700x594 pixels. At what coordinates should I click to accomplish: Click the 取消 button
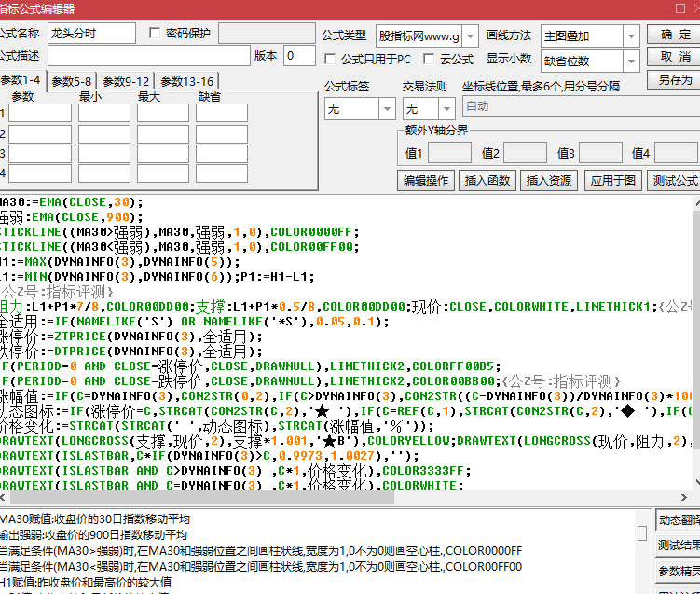click(x=674, y=57)
